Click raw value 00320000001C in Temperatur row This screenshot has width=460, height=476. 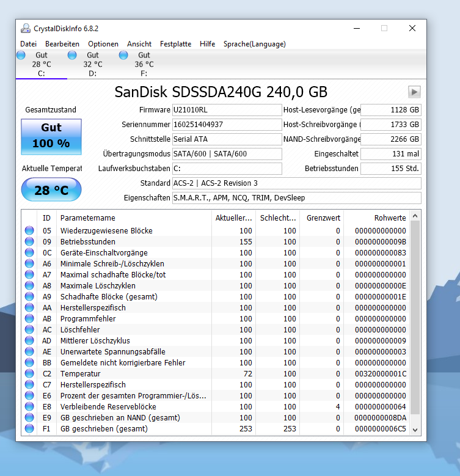[381, 374]
